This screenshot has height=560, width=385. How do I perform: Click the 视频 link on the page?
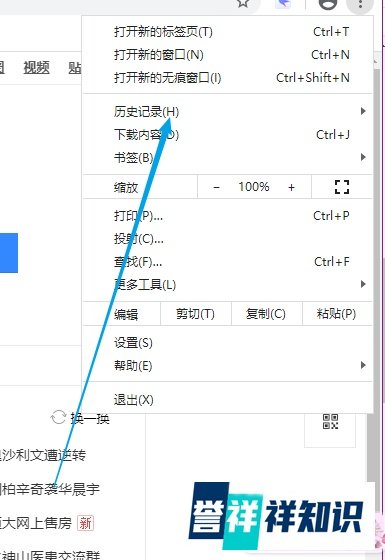point(36,67)
